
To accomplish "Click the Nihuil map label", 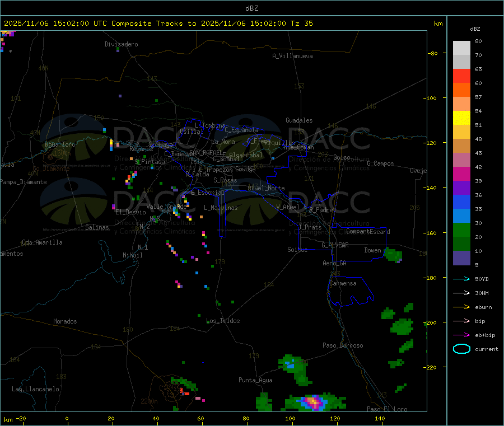I will pyautogui.click(x=133, y=255).
